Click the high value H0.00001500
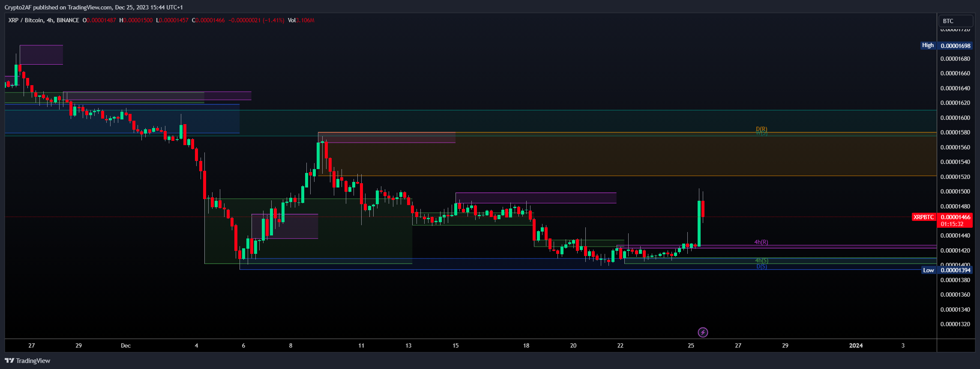The image size is (980, 369). tap(136, 20)
